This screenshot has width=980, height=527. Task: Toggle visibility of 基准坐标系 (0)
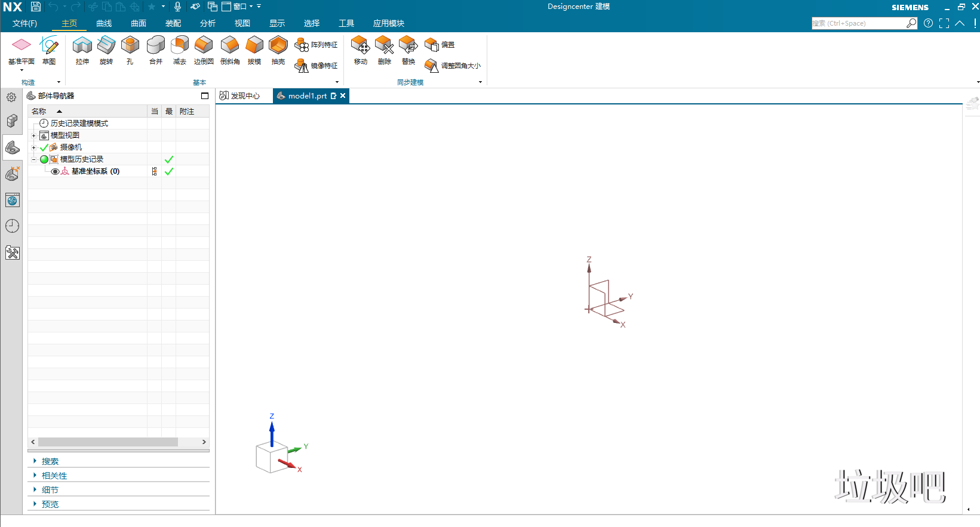pyautogui.click(x=55, y=171)
